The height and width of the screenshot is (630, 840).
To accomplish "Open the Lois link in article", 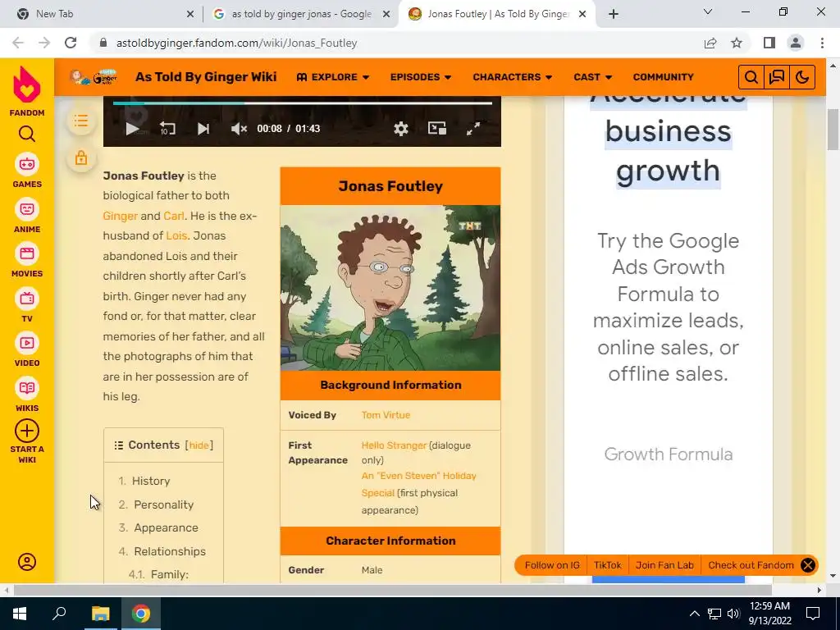I will (x=176, y=235).
